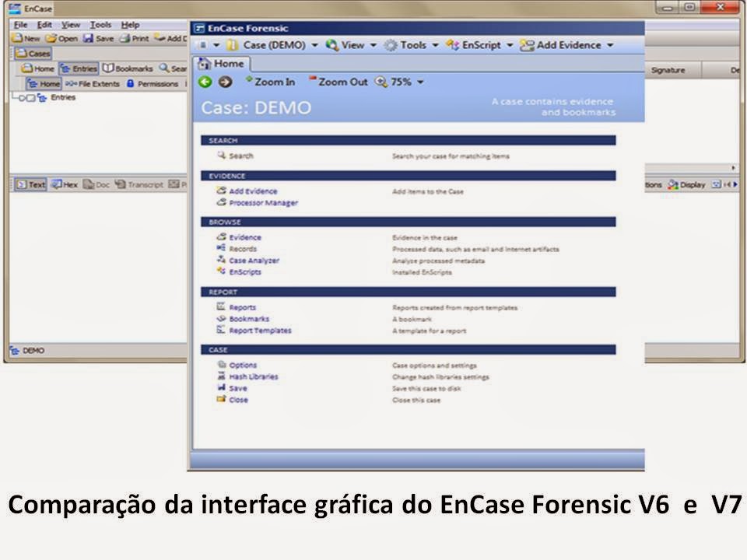Expand the Entries tree node
Image resolution: width=747 pixels, height=560 pixels.
click(x=22, y=98)
